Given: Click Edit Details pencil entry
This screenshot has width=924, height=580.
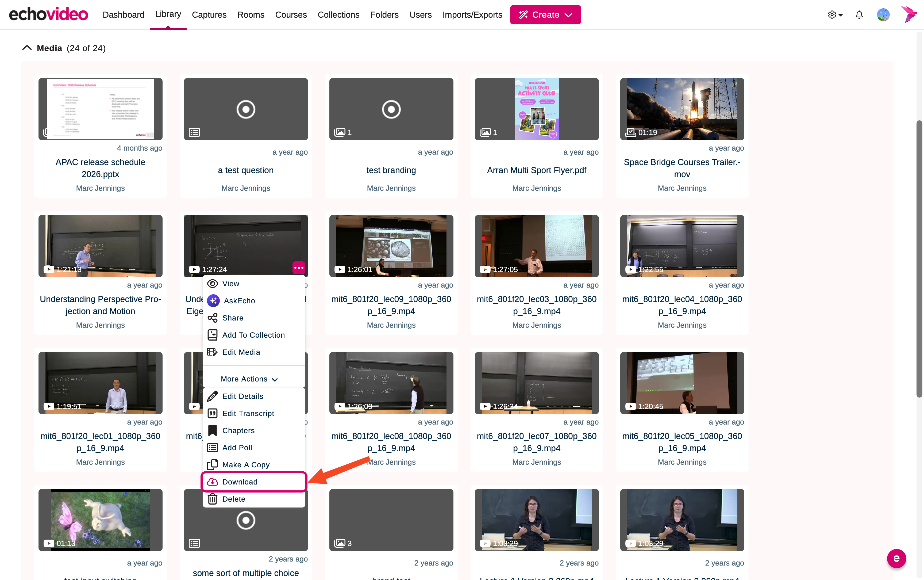Looking at the screenshot, I should click(254, 396).
